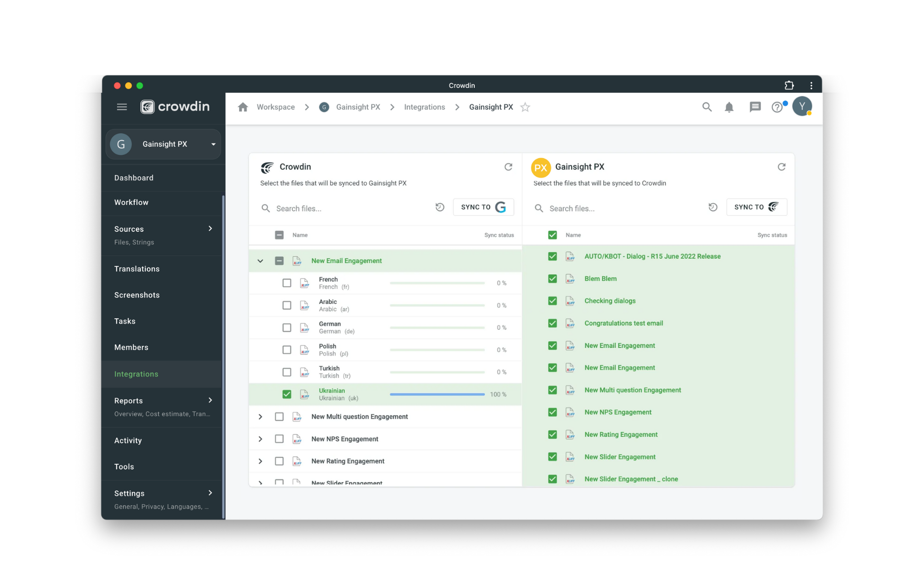
Task: Click the Crowdin logo
Action: 175,107
